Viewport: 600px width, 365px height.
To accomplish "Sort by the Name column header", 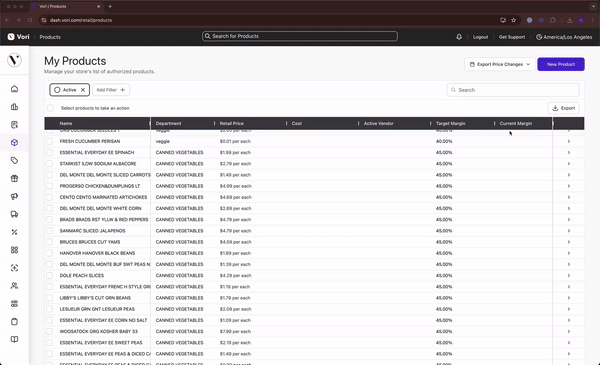I will click(x=66, y=123).
